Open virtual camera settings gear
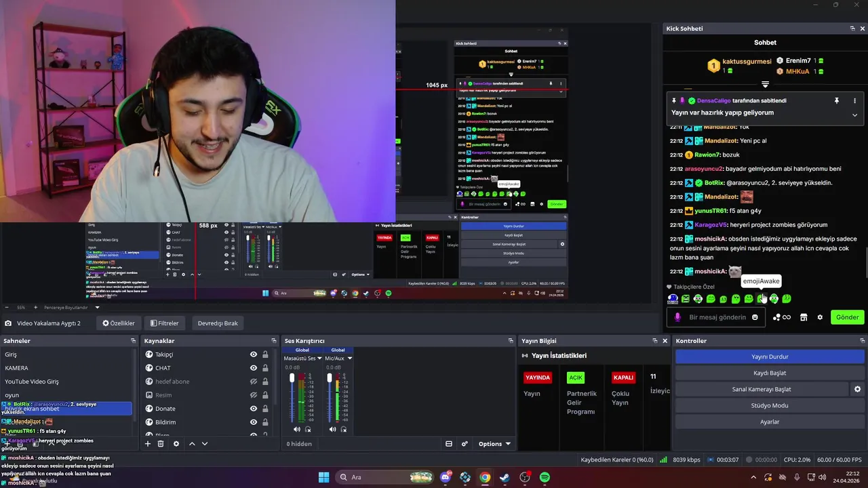 pyautogui.click(x=857, y=389)
